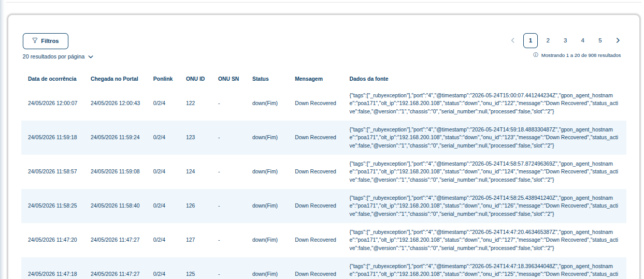Click the Data de ocorrência column header
The image size is (644, 279).
click(x=52, y=79)
